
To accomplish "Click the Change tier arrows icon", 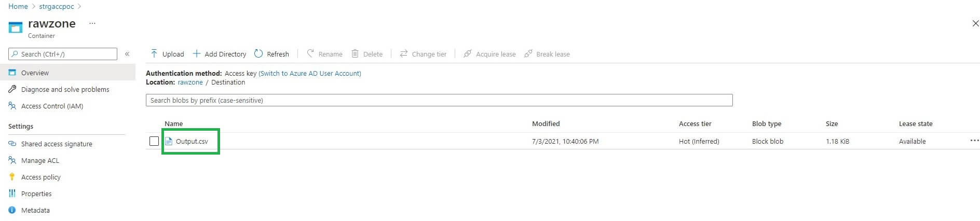I will [x=404, y=54].
